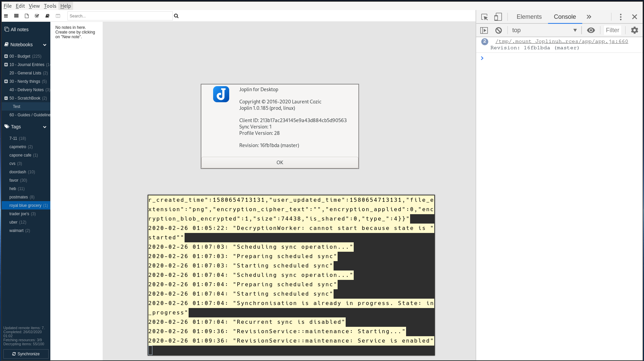
Task: Switch to the Console tab
Action: click(x=565, y=17)
